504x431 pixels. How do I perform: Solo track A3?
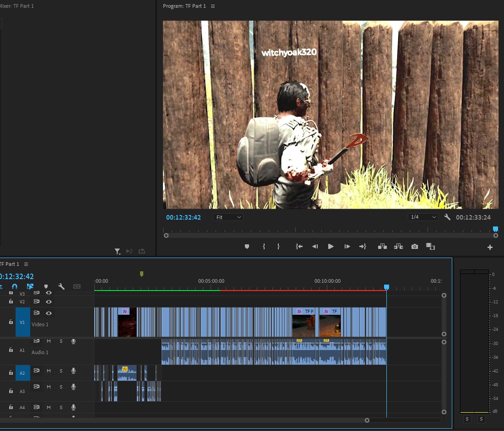pos(61,387)
